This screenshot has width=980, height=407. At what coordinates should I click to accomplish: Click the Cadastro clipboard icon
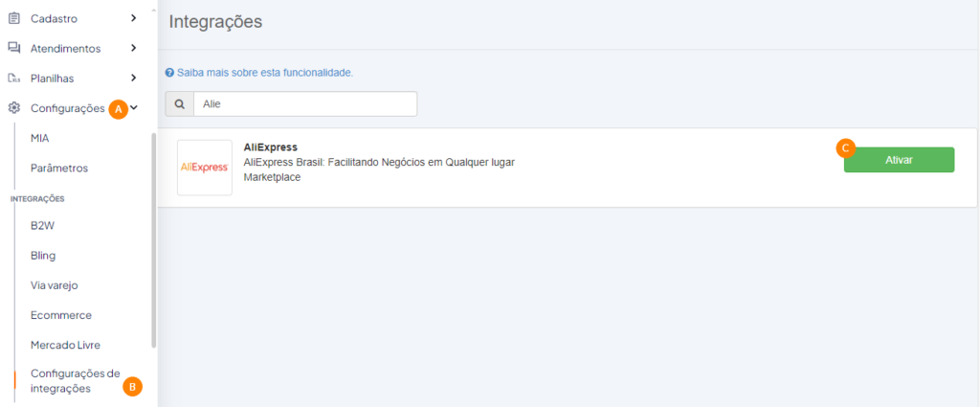point(13,18)
